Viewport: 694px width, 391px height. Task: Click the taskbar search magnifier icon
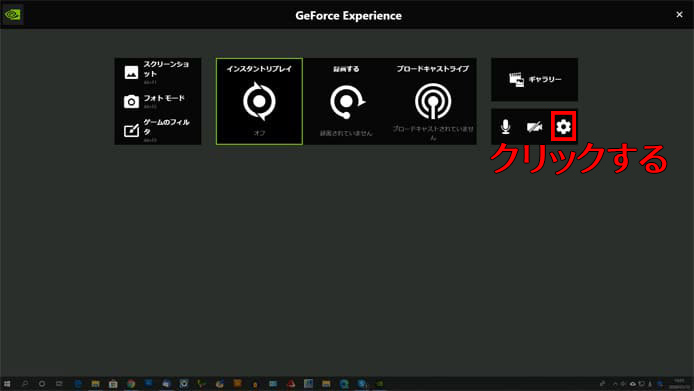click(25, 383)
